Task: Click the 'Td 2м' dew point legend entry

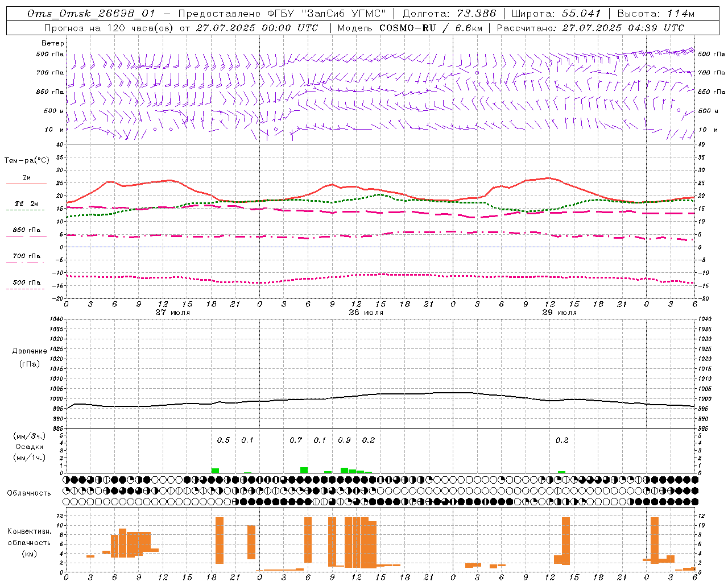Action: coord(27,203)
